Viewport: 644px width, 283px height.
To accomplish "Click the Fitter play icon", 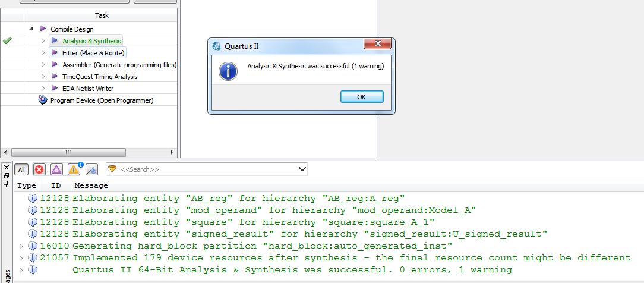I will [55, 52].
